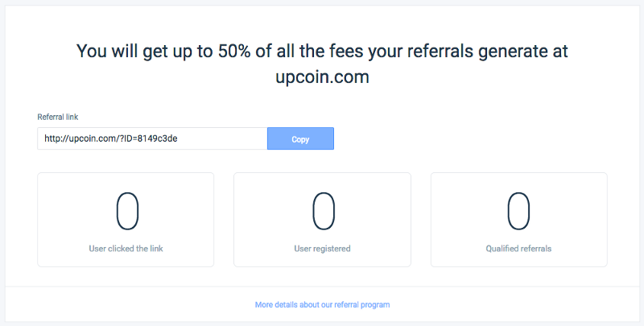644x326 pixels.
Task: Click the User clicked the link card
Action: (126, 220)
